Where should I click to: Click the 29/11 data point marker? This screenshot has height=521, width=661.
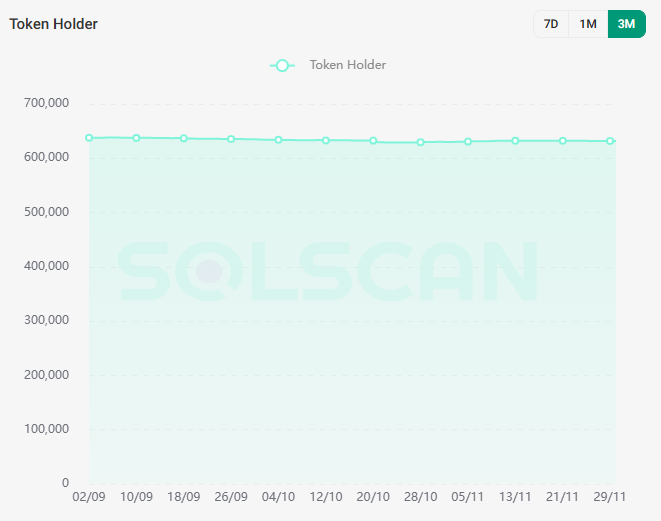[610, 141]
